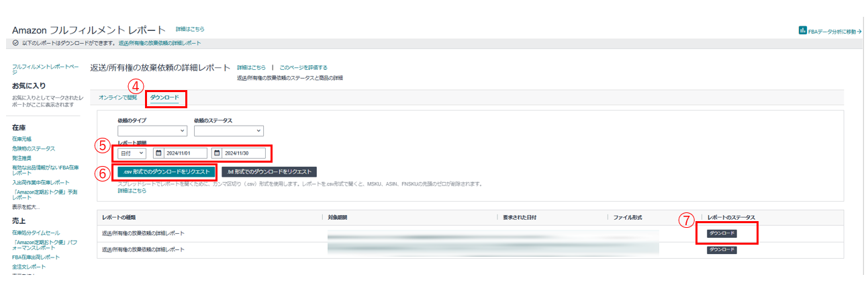Open 入出荷作業中在庫レポート link
The image size is (868, 285).
point(40,182)
